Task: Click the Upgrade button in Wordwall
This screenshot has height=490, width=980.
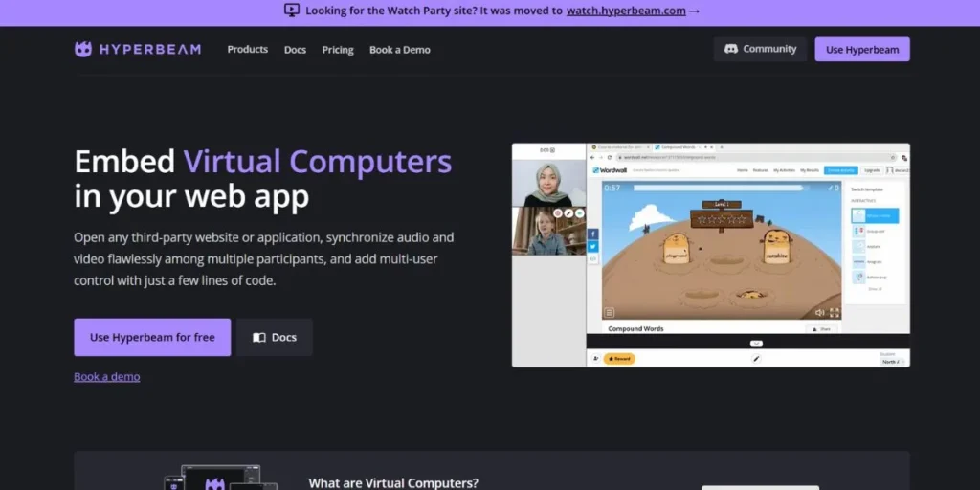Action: point(871,170)
